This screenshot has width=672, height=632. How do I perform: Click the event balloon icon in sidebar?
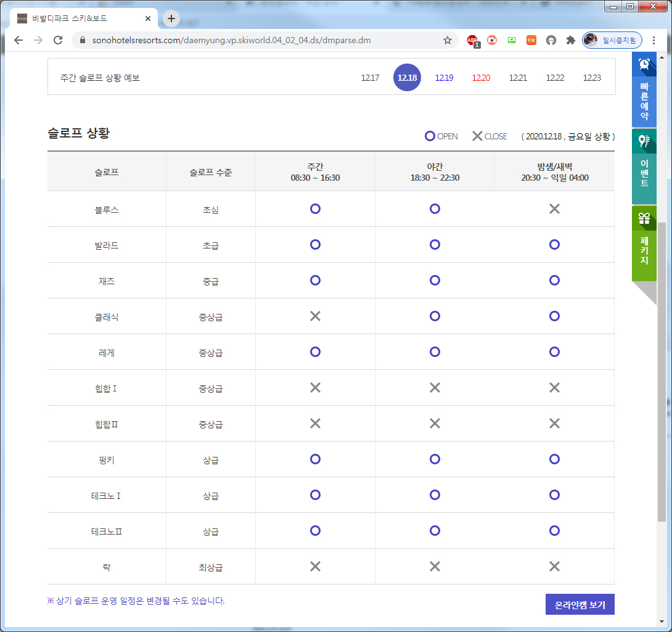tap(644, 141)
